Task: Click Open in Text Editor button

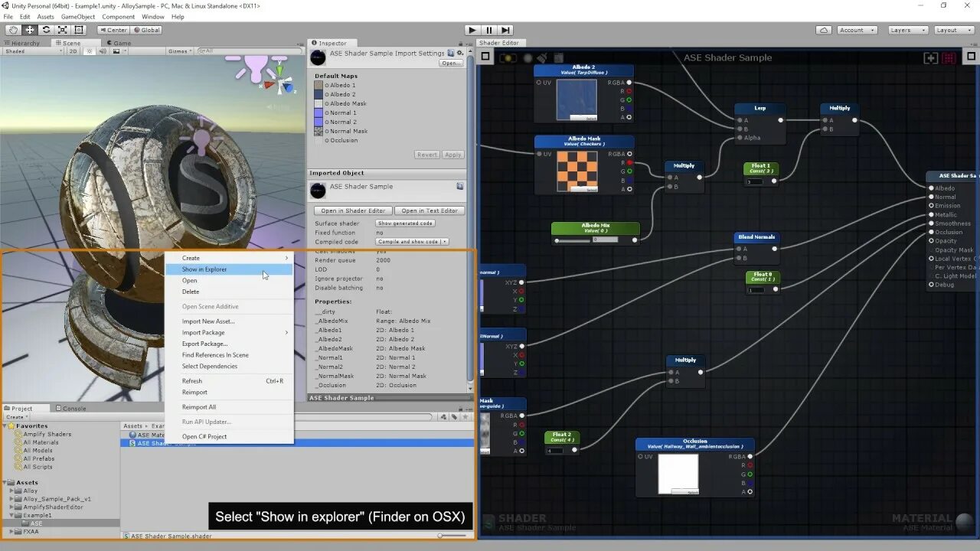Action: click(430, 210)
